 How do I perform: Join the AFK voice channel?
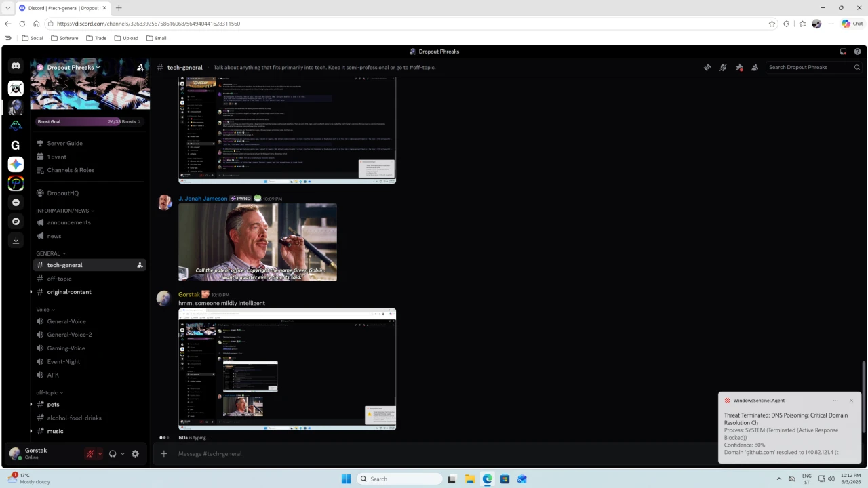pos(90,375)
